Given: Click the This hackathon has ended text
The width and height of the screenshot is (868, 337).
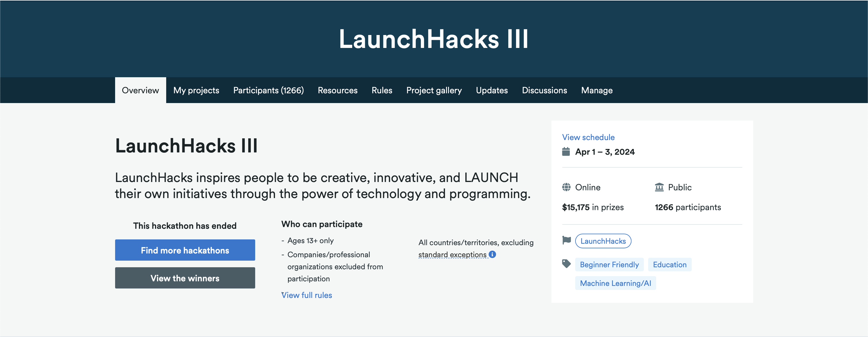Looking at the screenshot, I should [185, 226].
